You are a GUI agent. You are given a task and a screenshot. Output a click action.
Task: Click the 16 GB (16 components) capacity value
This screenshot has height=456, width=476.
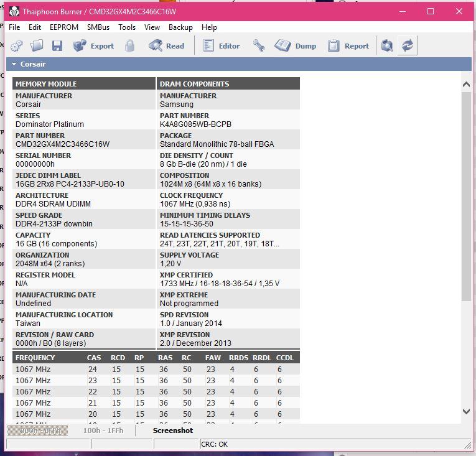coord(56,244)
